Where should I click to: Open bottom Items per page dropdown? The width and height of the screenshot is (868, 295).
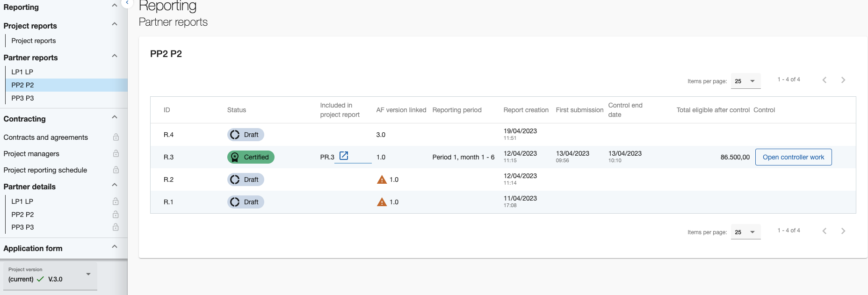pyautogui.click(x=745, y=232)
